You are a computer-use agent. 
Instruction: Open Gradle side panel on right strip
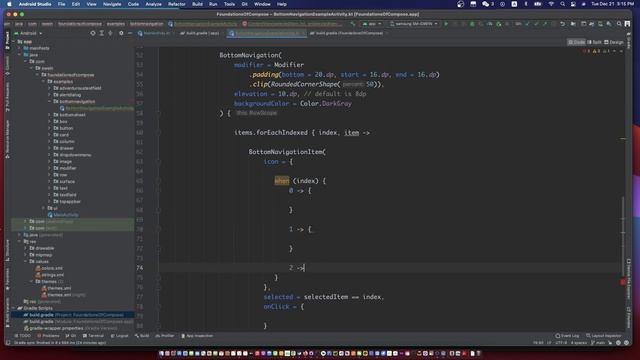629,40
